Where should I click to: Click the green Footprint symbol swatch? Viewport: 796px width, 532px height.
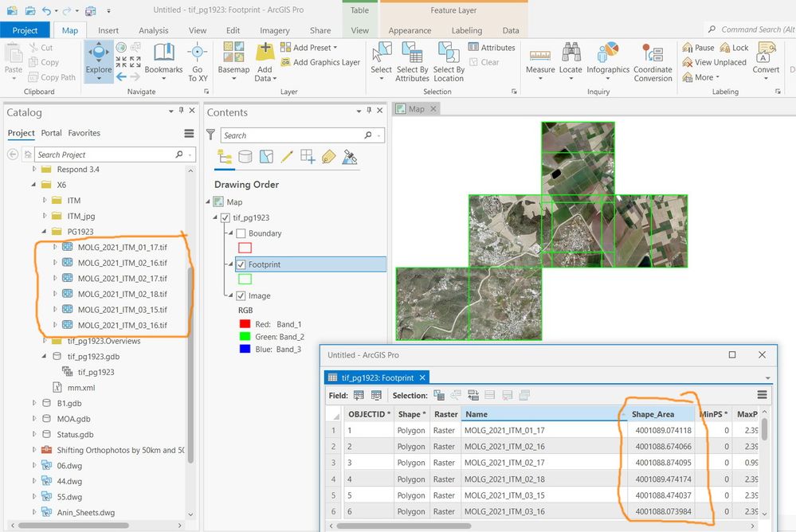245,279
